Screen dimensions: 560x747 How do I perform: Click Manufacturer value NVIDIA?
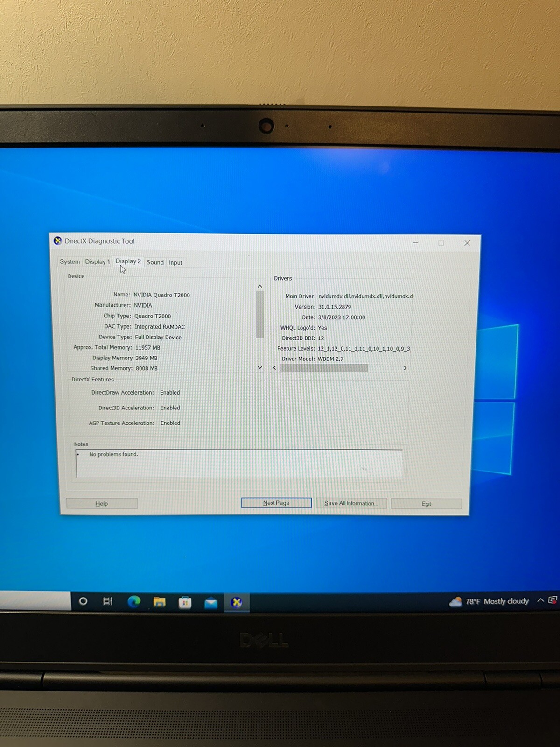(x=143, y=305)
